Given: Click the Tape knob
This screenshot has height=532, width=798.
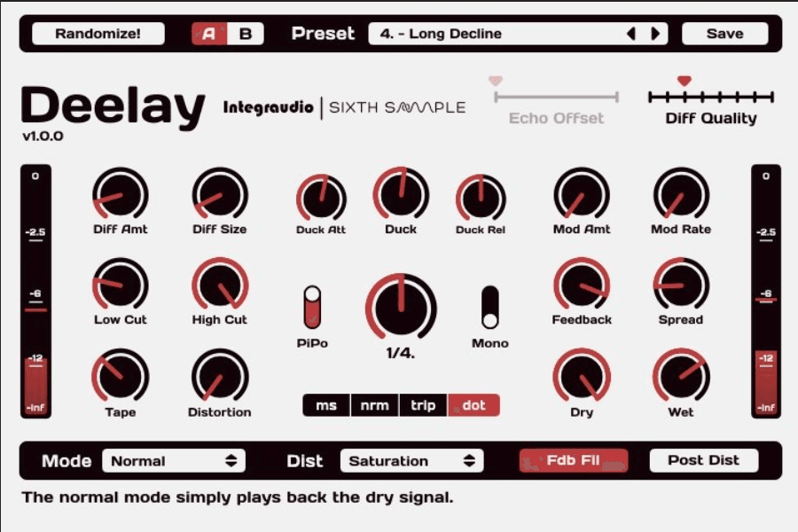Looking at the screenshot, I should (x=120, y=376).
